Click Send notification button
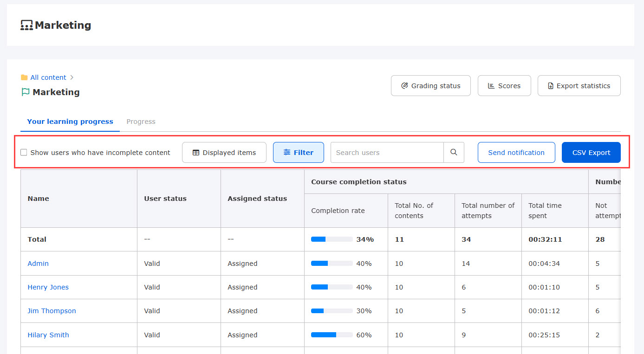The image size is (644, 354). [516, 152]
